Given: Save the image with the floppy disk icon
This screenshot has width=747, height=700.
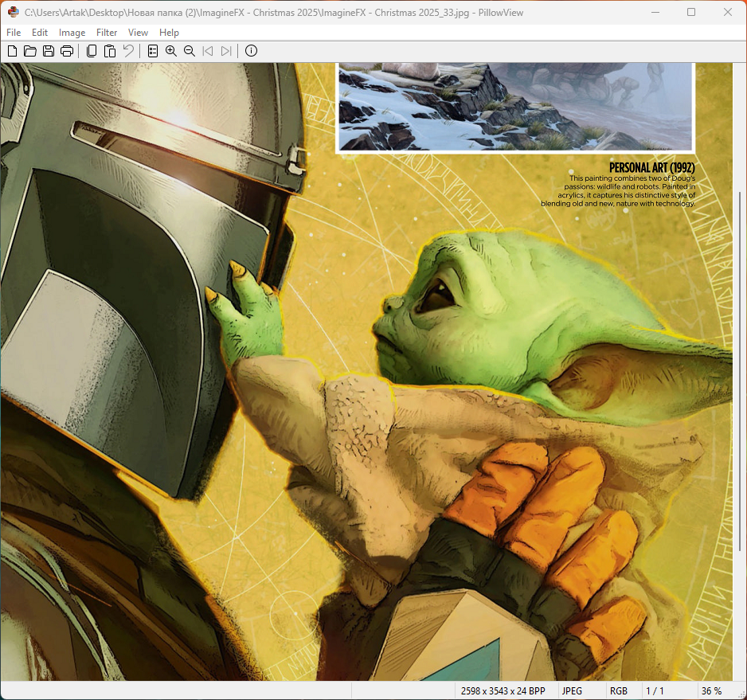Looking at the screenshot, I should tap(49, 51).
